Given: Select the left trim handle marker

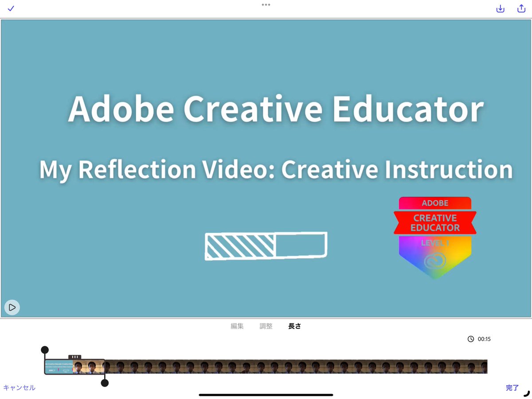Looking at the screenshot, I should tap(45, 350).
